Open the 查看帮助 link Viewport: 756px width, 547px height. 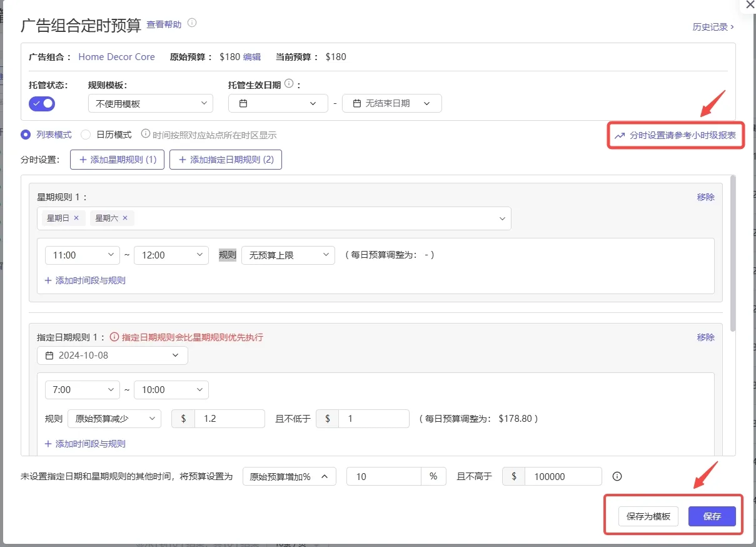(164, 24)
